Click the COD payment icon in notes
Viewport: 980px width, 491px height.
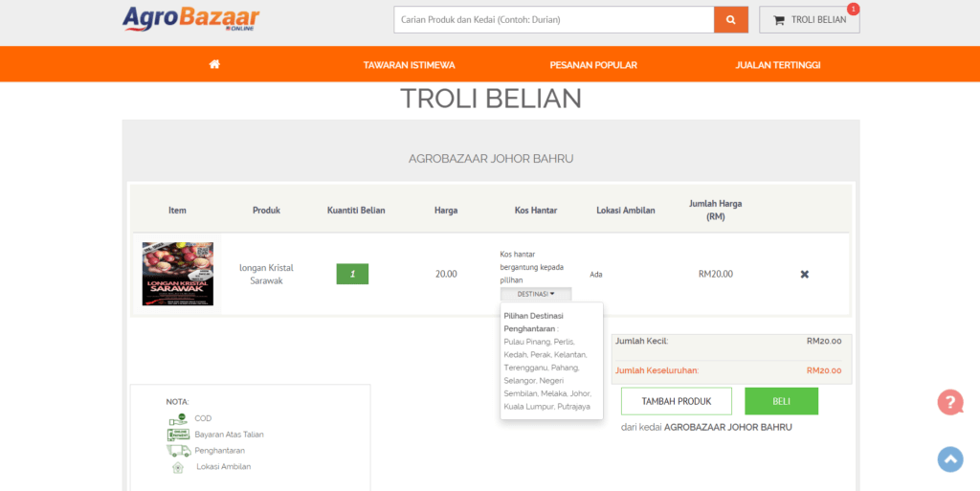tap(177, 418)
